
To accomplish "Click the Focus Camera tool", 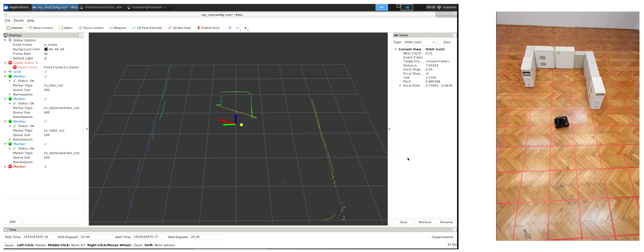I will 91,28.
